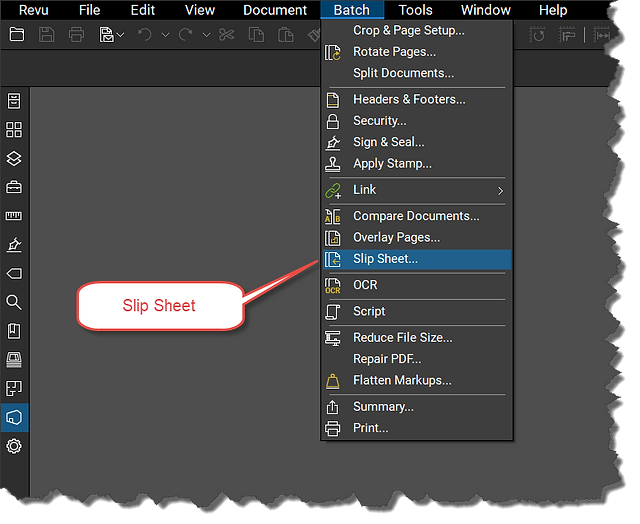Choose Reduce File Size entry

(416, 337)
